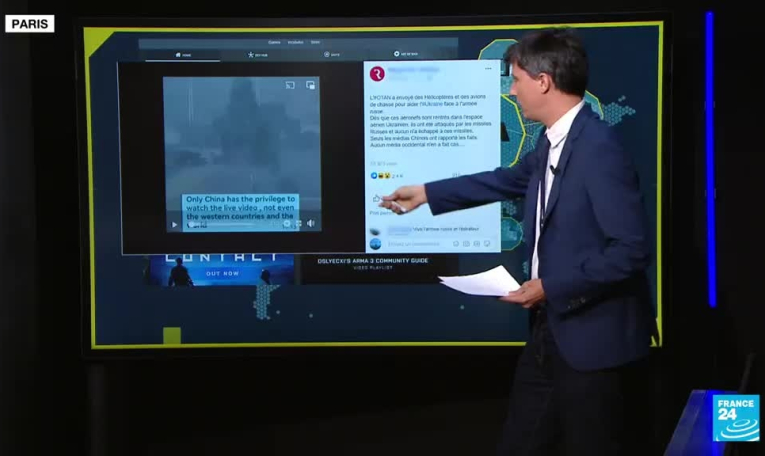Switch to the Home tab on the Arma site
The image size is (765, 456).
pos(183,55)
